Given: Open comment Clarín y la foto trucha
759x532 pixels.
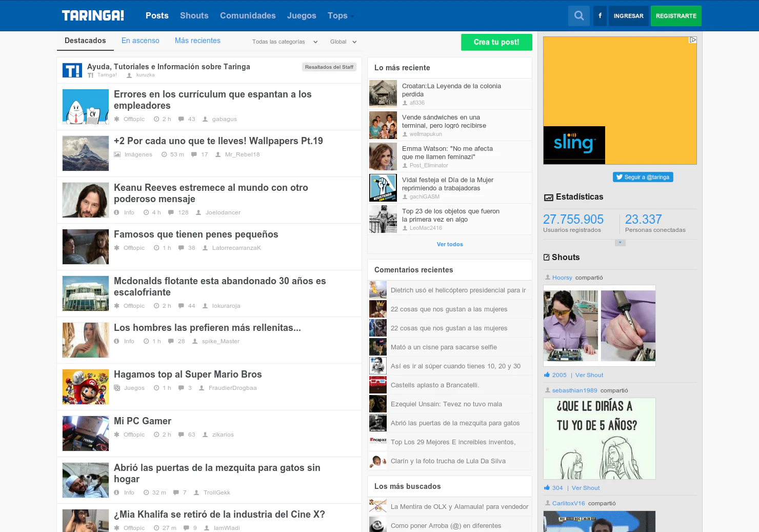Looking at the screenshot, I should pyautogui.click(x=448, y=461).
